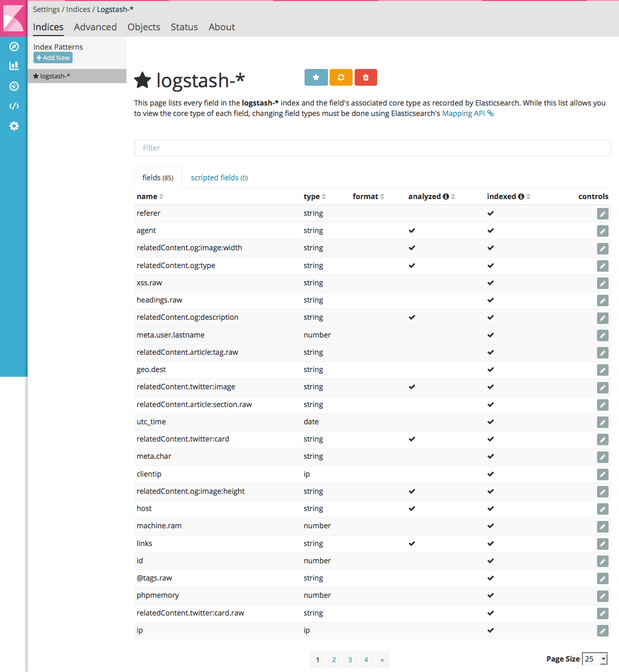Click page 1 in pagination
The width and height of the screenshot is (619, 672).
pyautogui.click(x=318, y=659)
